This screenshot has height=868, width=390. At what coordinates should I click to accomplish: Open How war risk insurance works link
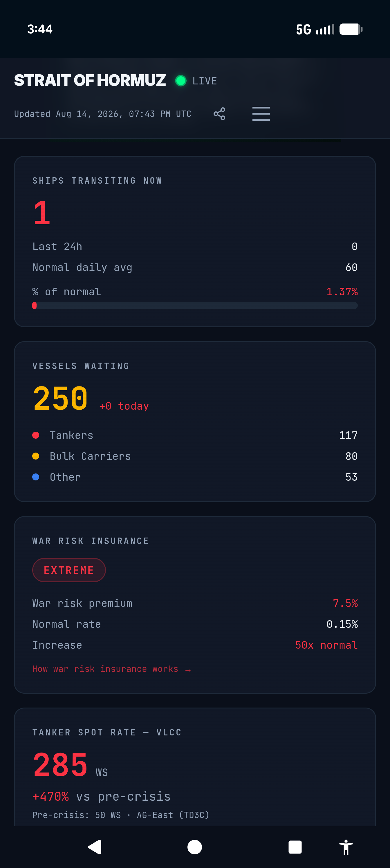pos(111,669)
